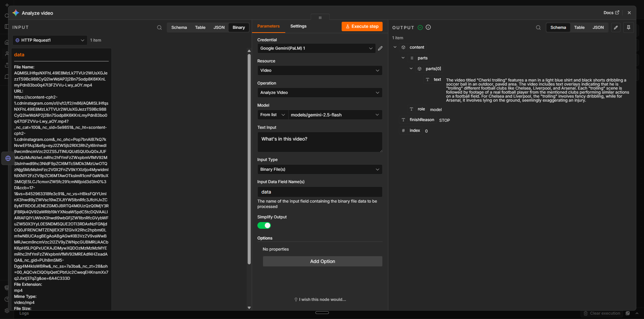This screenshot has width=644, height=319.
Task: Click the input panel search icon
Action: (159, 28)
